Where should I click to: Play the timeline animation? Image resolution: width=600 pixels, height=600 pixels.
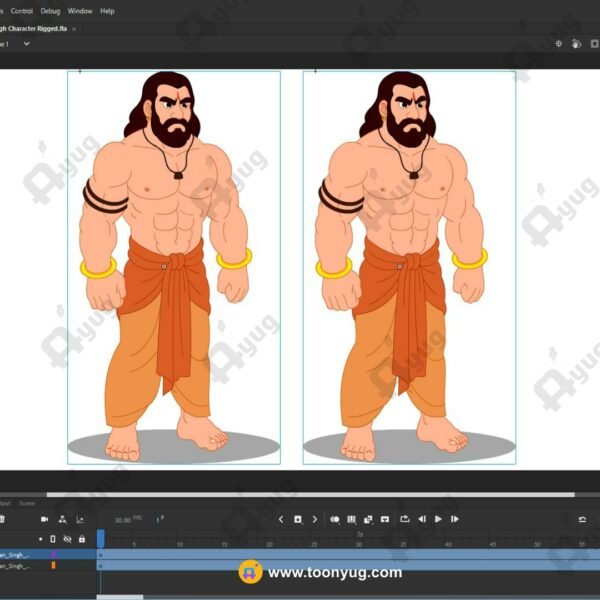tap(438, 519)
